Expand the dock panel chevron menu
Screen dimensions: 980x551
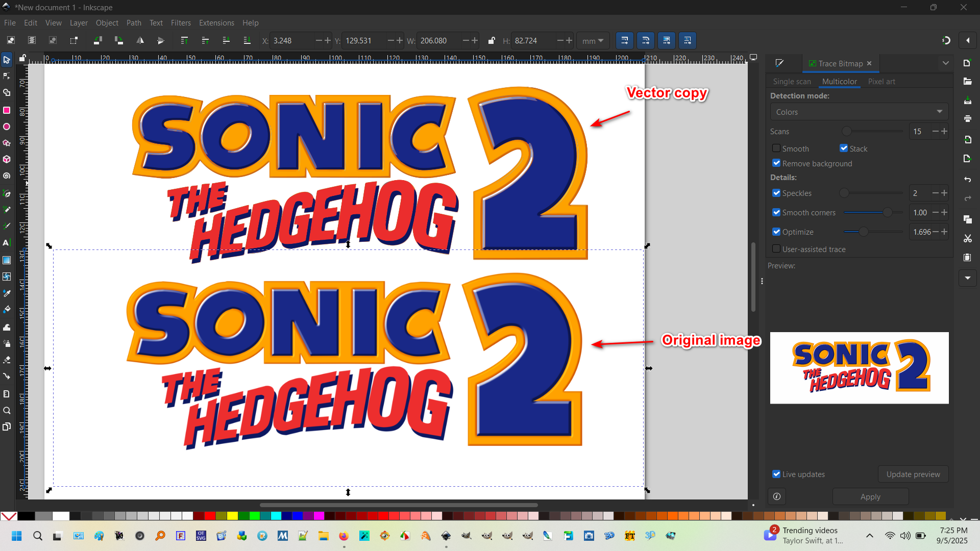pos(946,63)
